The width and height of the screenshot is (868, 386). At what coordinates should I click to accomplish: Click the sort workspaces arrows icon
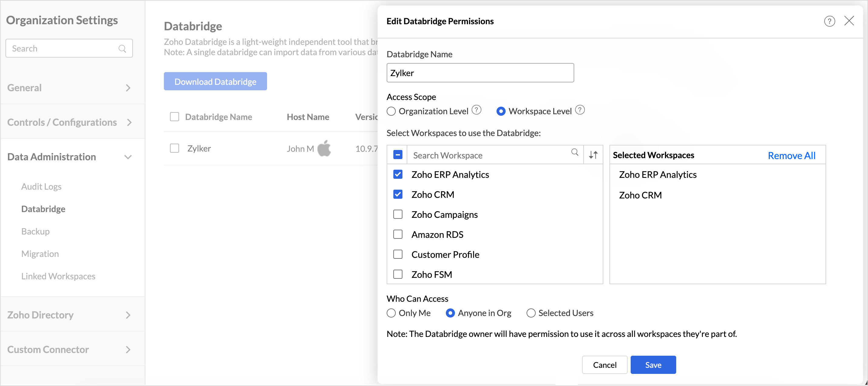[593, 155]
